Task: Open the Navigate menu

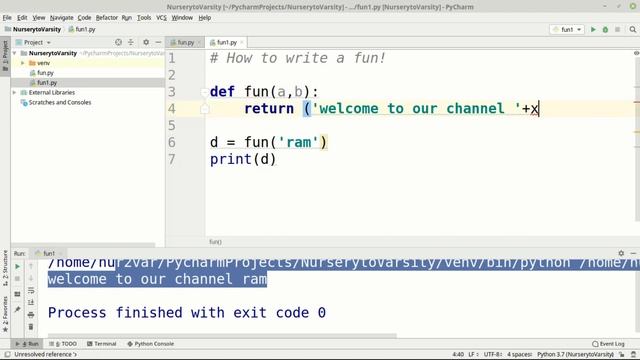Action: (x=62, y=18)
